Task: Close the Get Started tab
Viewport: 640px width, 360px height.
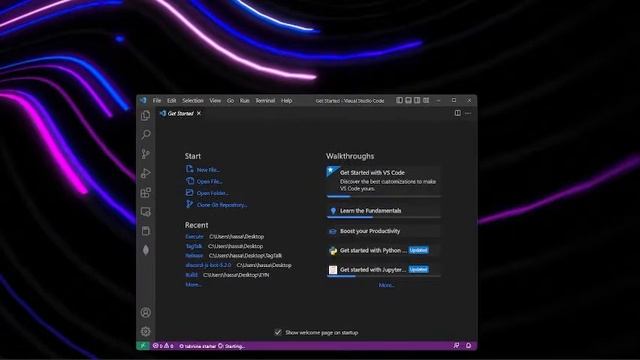Action: 199,113
